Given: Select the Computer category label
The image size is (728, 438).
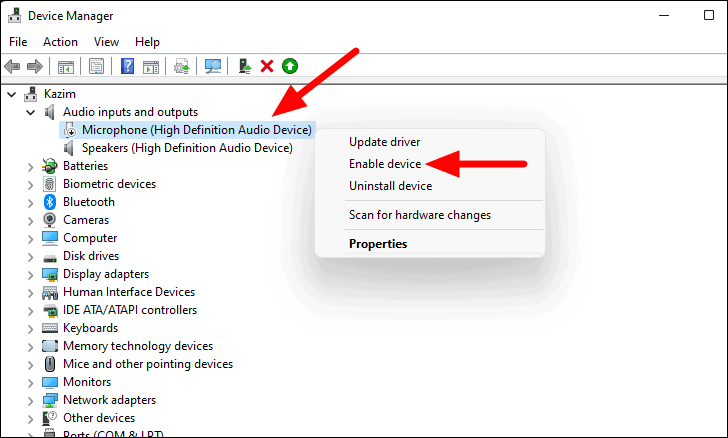Looking at the screenshot, I should pos(90,238).
